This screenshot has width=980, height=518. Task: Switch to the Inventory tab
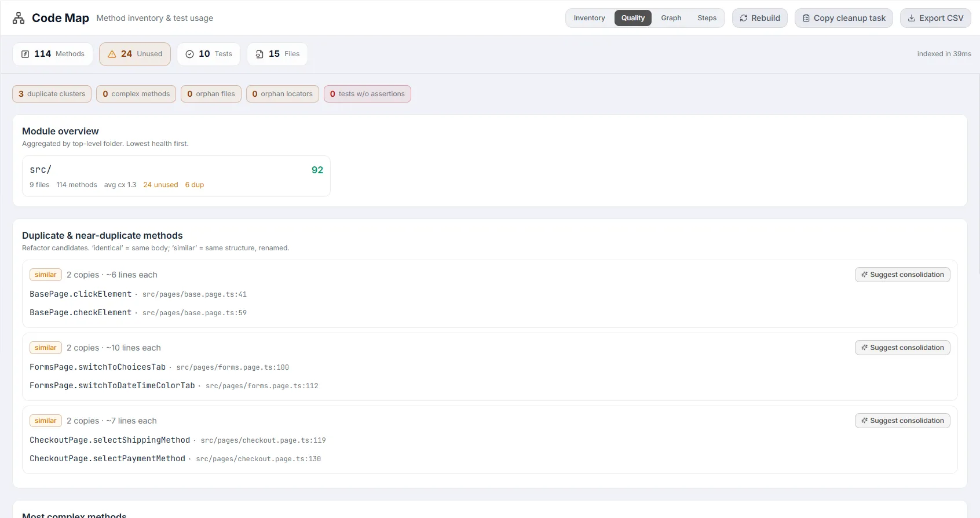589,18
